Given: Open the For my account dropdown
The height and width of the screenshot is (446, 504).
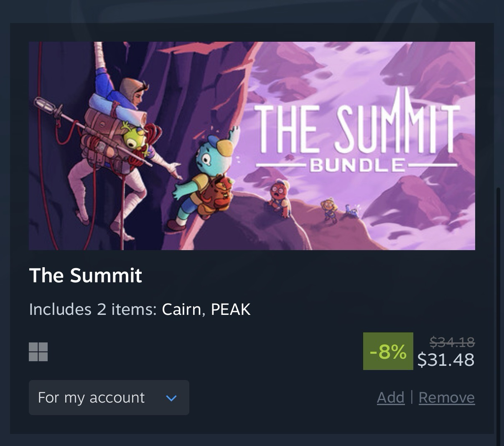Looking at the screenshot, I should pyautogui.click(x=109, y=398).
